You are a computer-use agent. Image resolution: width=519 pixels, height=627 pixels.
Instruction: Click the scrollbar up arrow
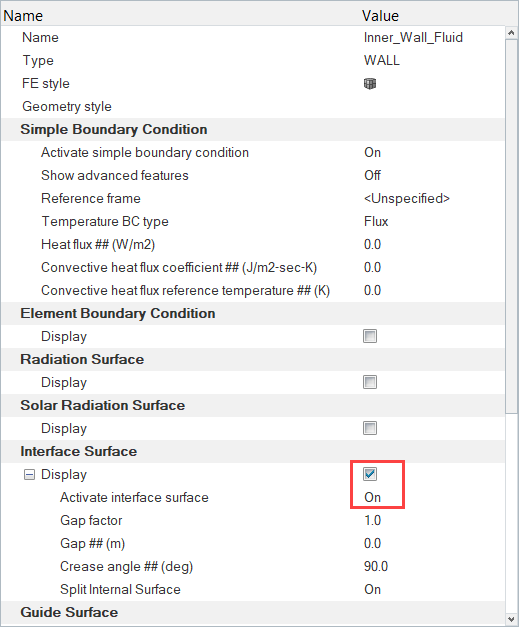(x=511, y=33)
